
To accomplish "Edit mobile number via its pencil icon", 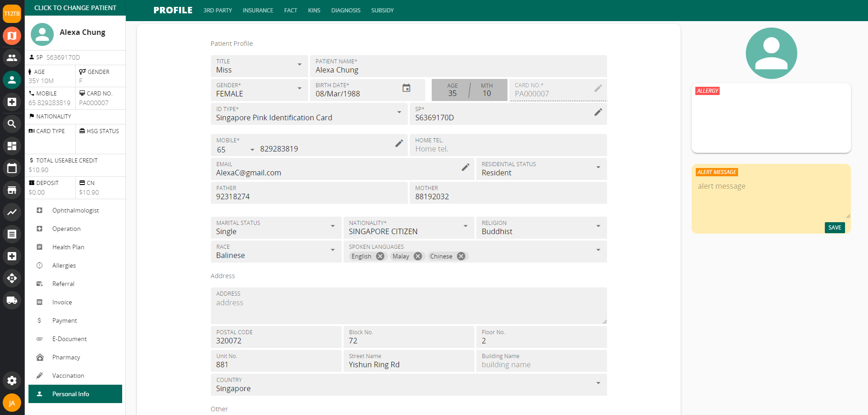I will click(x=399, y=143).
